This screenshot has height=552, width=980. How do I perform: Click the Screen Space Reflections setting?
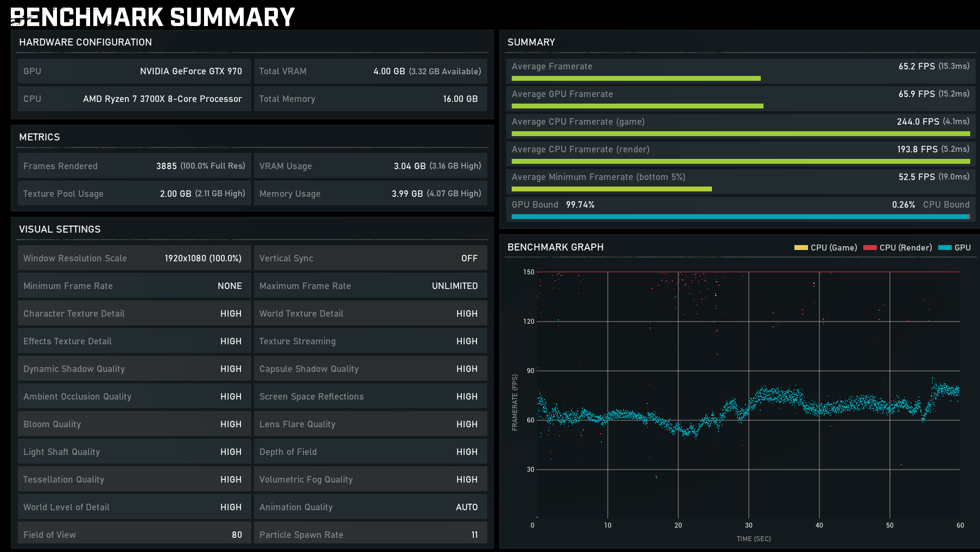(x=370, y=396)
